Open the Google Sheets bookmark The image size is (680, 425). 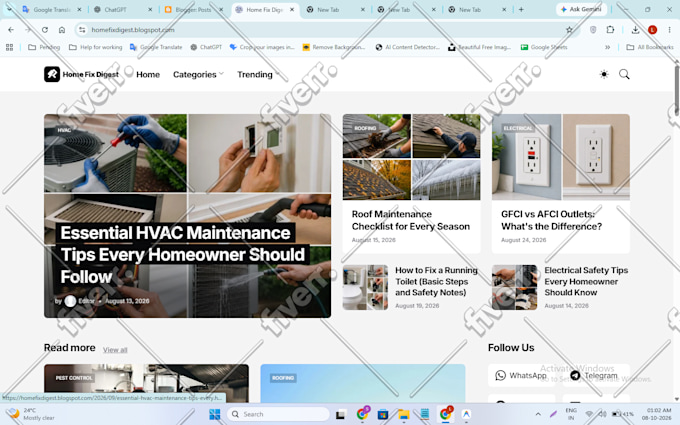544,47
